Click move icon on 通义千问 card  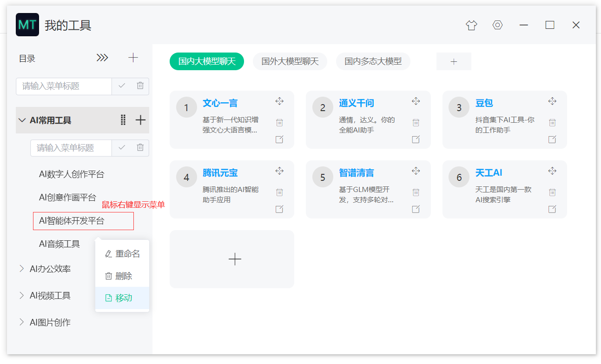416,101
